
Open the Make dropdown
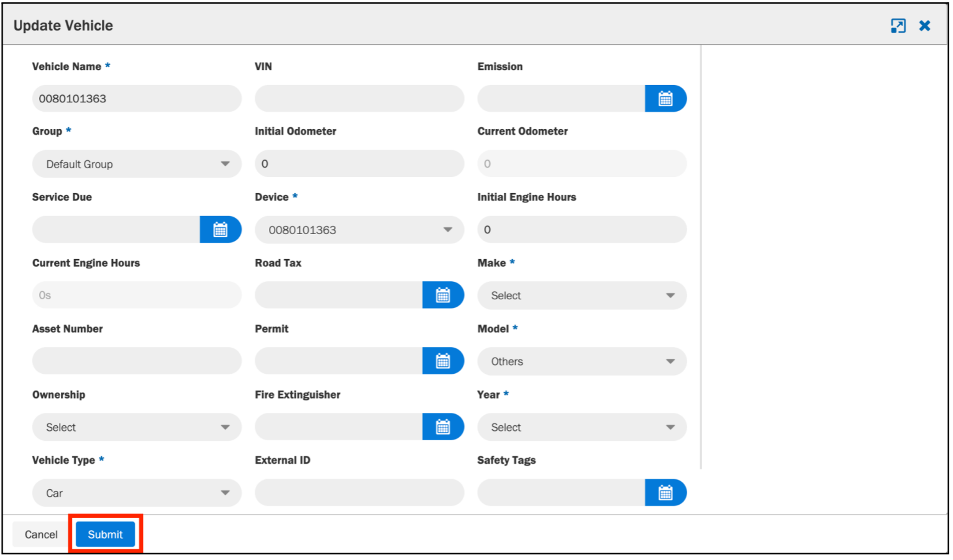[582, 296]
